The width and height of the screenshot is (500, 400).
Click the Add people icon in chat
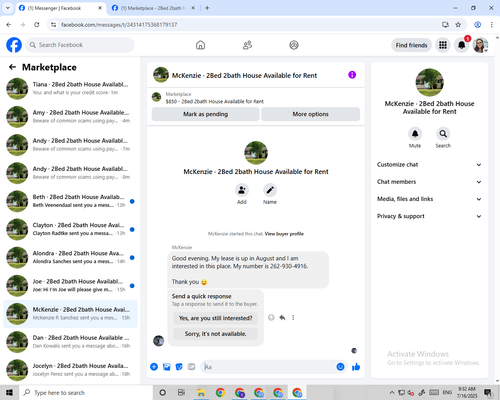coord(242,190)
